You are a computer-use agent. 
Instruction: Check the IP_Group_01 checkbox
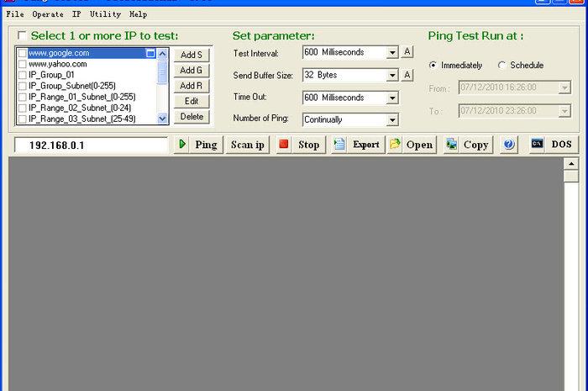click(x=23, y=75)
